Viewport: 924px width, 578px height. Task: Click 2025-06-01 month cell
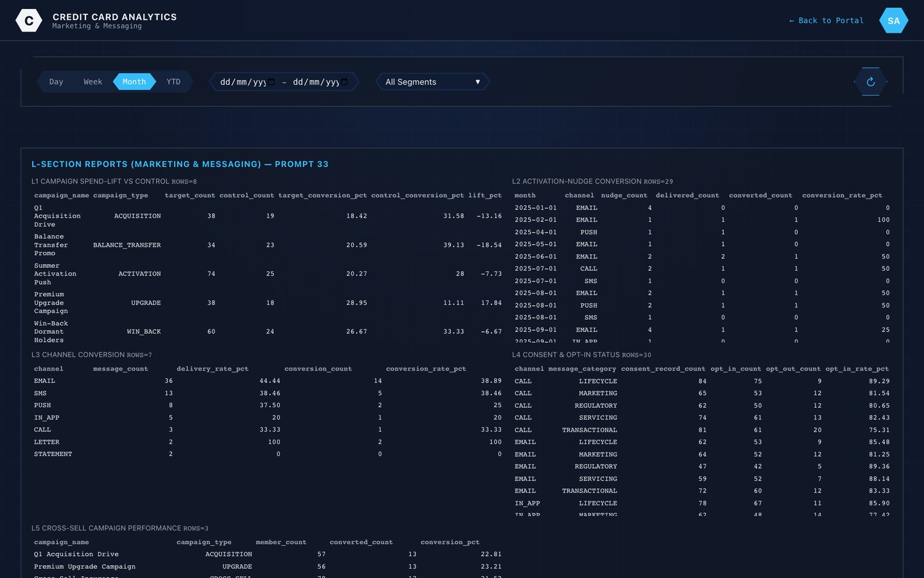point(536,257)
